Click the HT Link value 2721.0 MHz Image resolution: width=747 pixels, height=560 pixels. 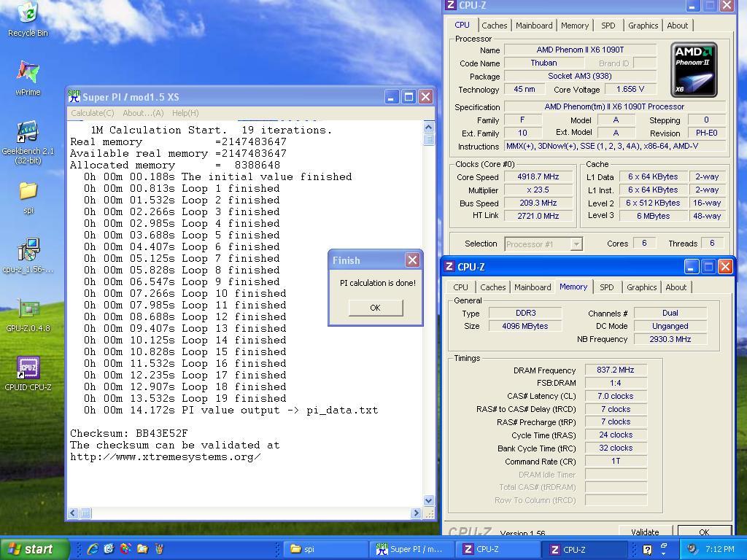[538, 216]
